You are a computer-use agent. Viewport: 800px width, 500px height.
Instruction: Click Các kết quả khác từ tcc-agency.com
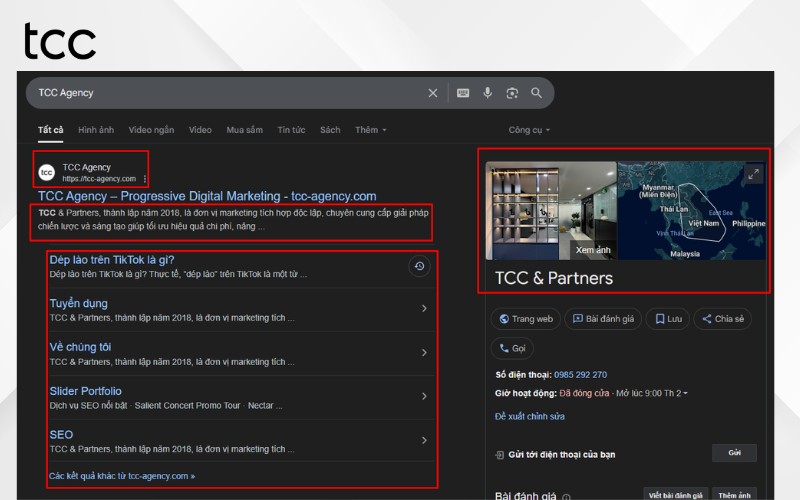(122, 476)
